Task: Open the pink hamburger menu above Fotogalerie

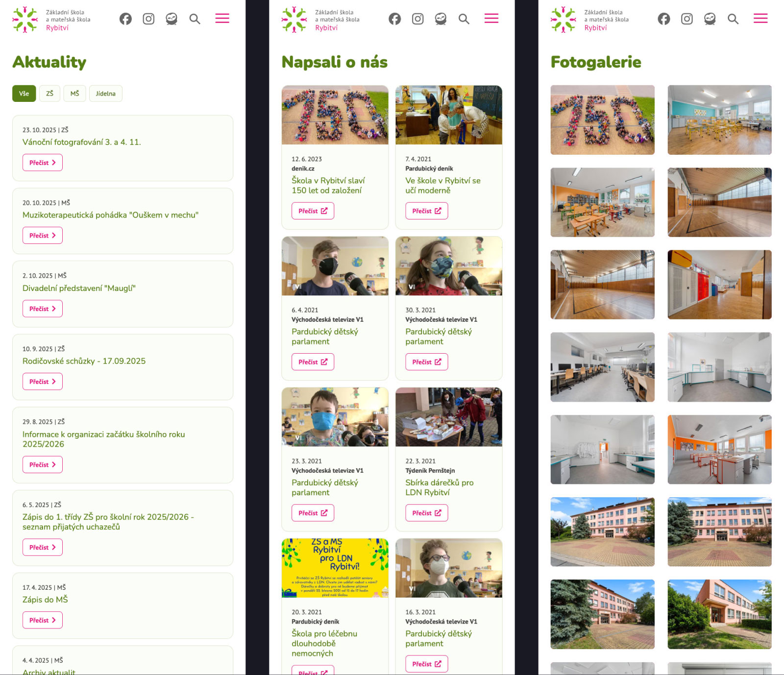Action: tap(760, 19)
